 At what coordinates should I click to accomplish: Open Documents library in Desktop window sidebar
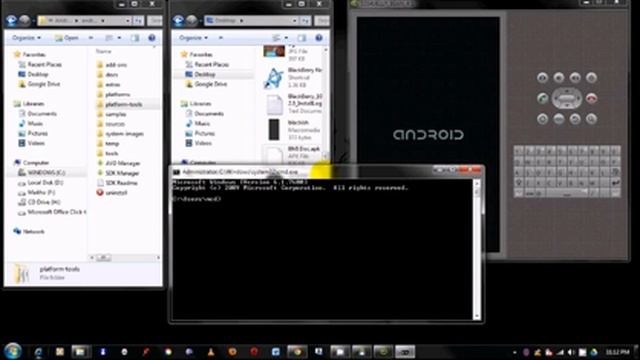(204, 114)
